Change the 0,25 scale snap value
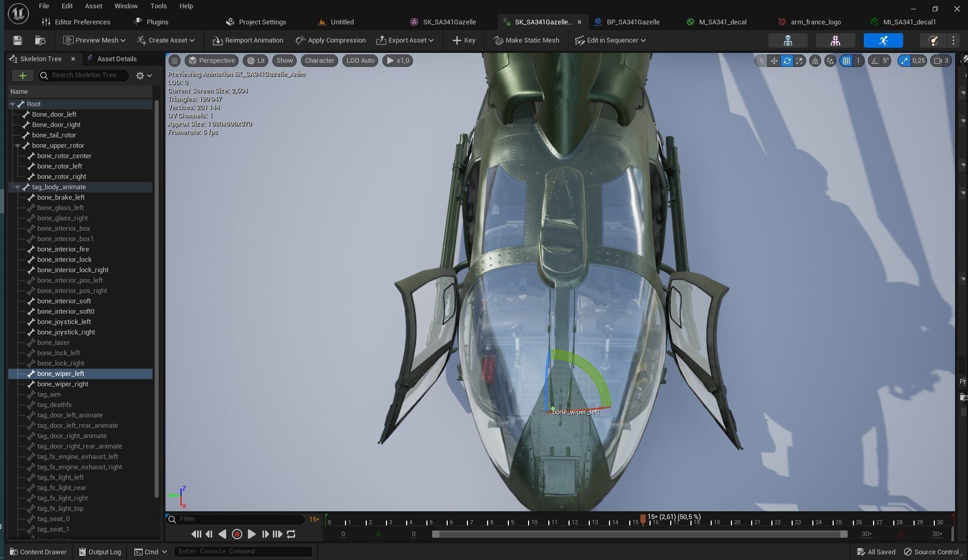This screenshot has height=560, width=968. [919, 61]
